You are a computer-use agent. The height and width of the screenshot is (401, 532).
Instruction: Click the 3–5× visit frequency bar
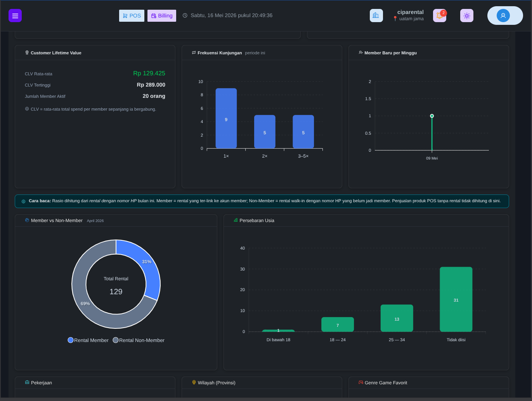click(x=303, y=132)
